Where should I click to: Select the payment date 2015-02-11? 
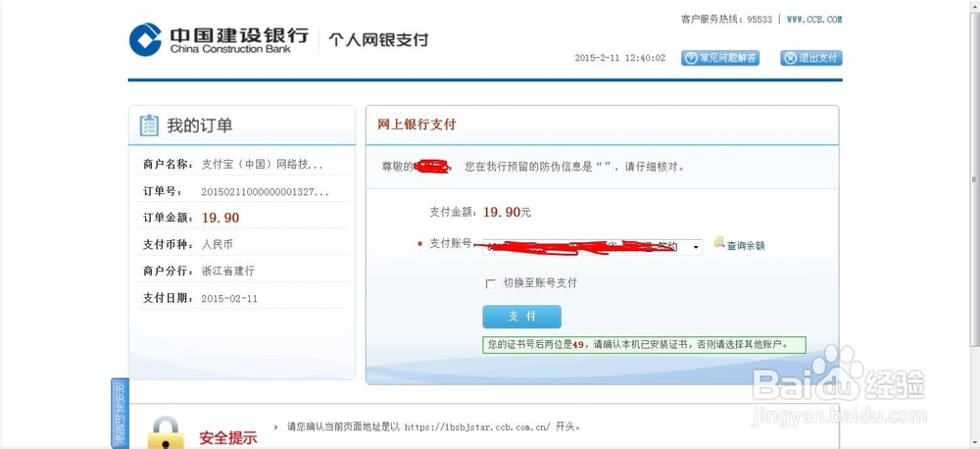point(229,298)
